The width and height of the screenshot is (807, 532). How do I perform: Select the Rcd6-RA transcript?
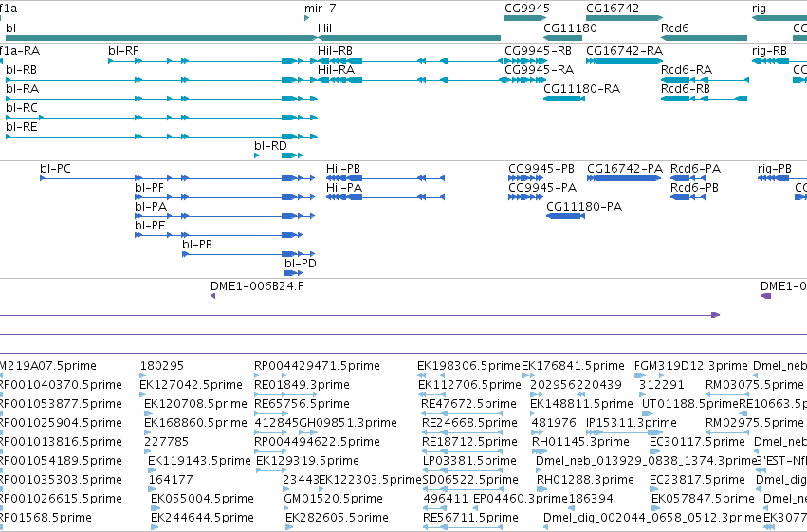click(x=705, y=80)
